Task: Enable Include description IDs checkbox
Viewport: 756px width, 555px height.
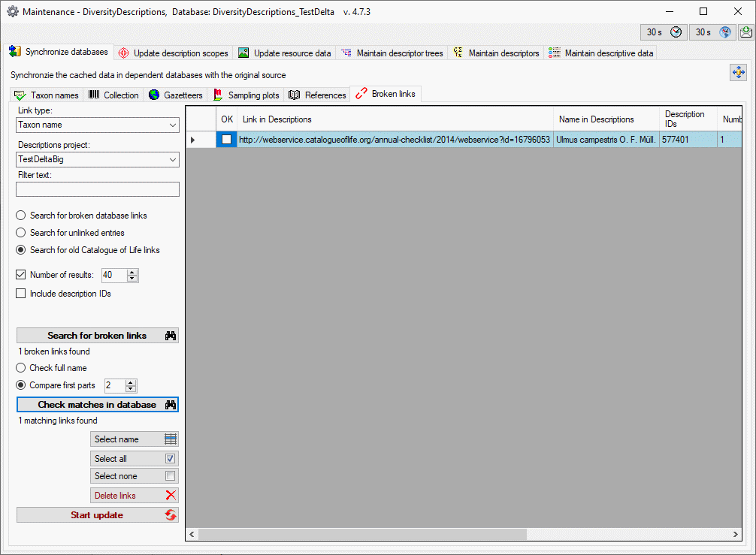Action: 21,294
